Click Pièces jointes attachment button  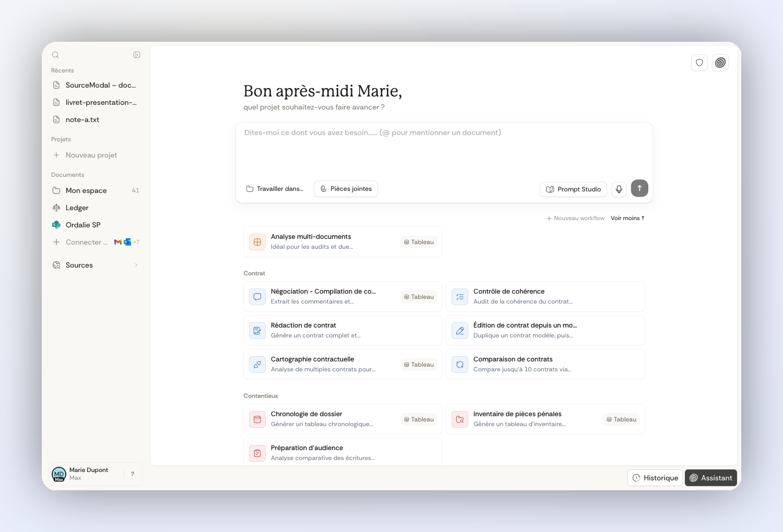[346, 189]
